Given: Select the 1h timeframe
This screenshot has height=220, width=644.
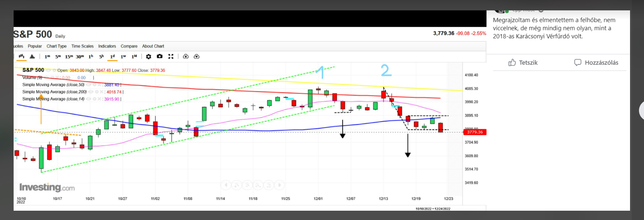Looking at the screenshot, I should point(91,57).
